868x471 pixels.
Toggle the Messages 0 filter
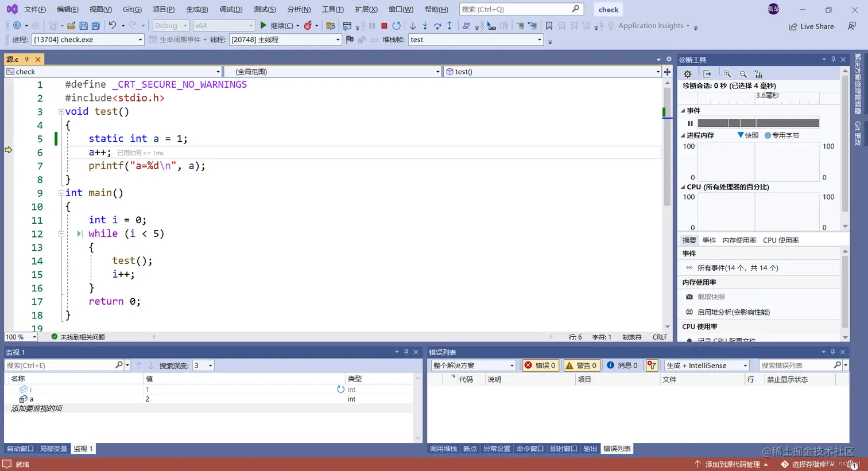(622, 365)
